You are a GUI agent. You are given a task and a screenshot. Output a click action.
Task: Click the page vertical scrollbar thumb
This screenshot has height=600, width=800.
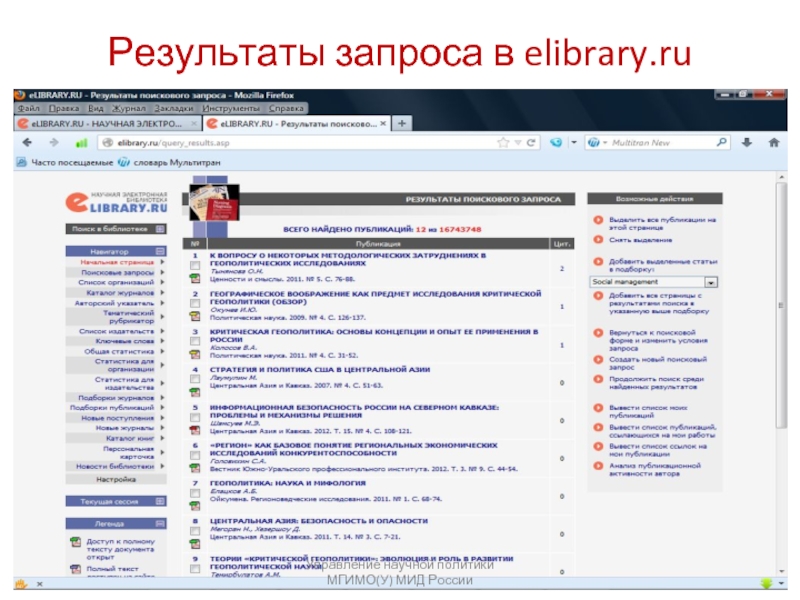coord(781,306)
